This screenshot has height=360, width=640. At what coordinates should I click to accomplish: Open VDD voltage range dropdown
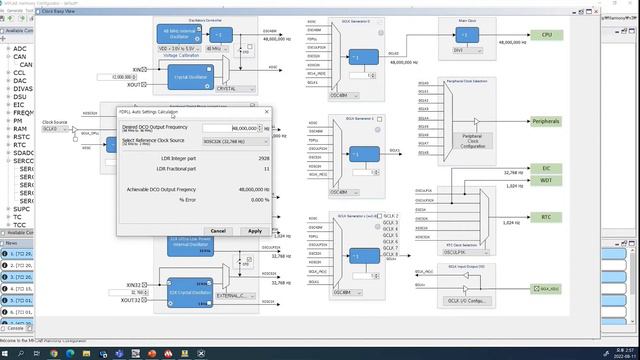coord(179,49)
